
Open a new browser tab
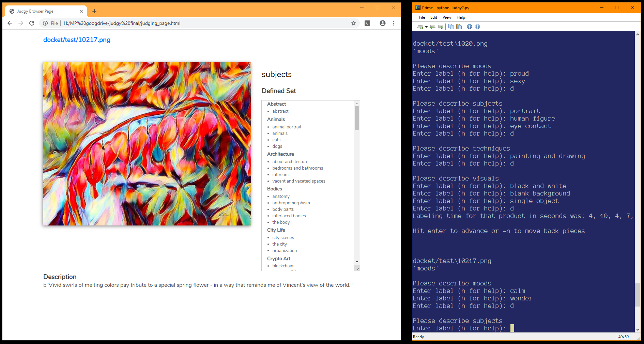94,11
